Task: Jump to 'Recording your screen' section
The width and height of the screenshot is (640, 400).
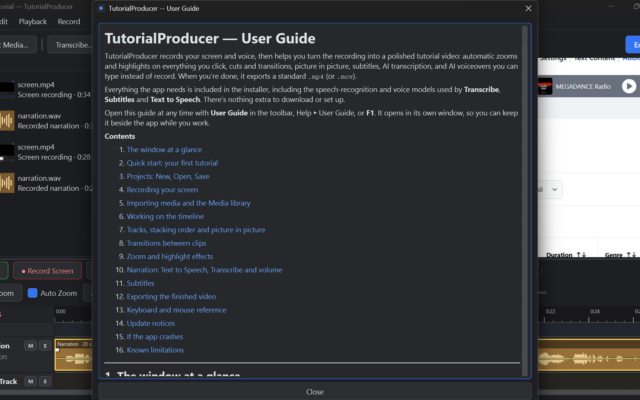Action: 162,190
